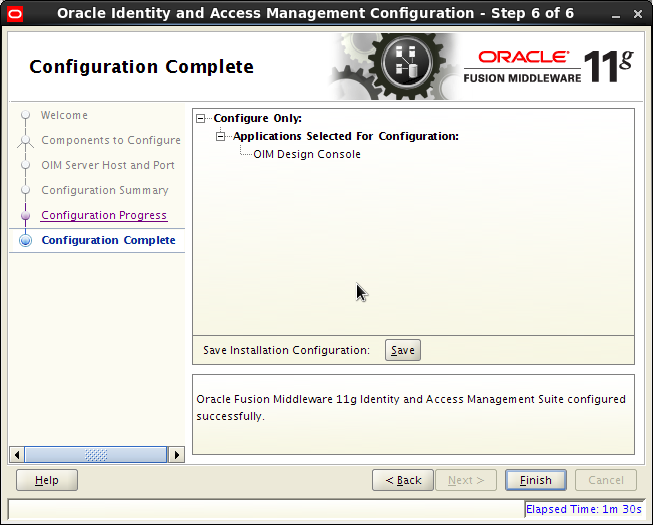
Task: Click the sidebar horizontal scrollbar thumb
Action: click(x=96, y=455)
